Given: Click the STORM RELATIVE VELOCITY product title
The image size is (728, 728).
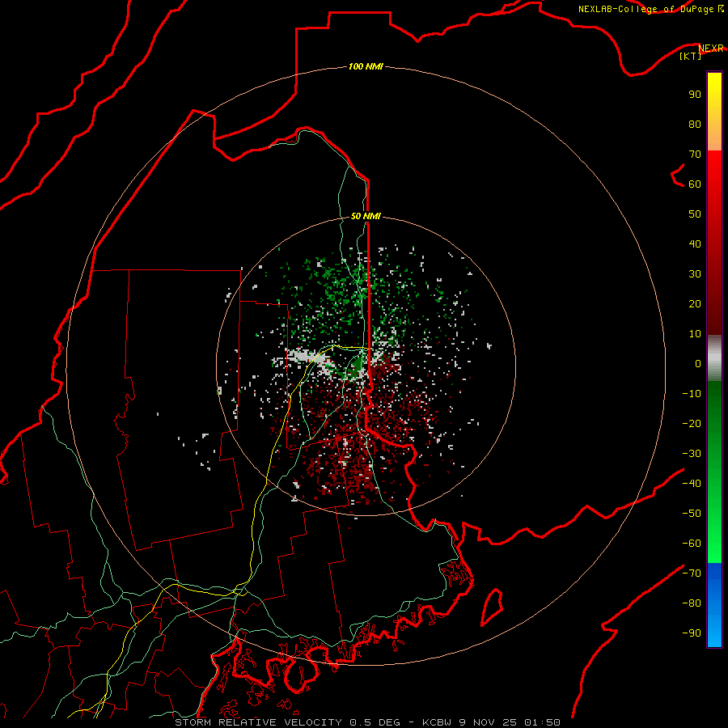Looking at the screenshot, I should pos(258,722).
